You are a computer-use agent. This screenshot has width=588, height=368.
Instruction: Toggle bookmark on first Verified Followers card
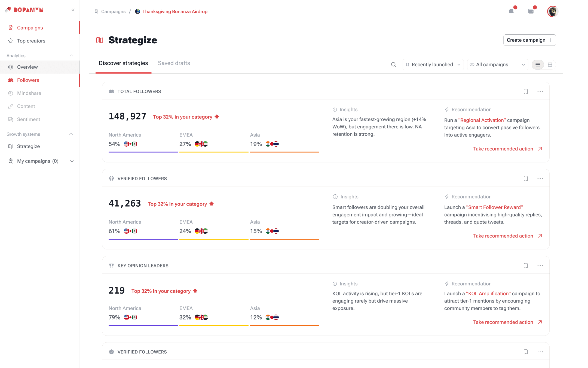coord(526,179)
